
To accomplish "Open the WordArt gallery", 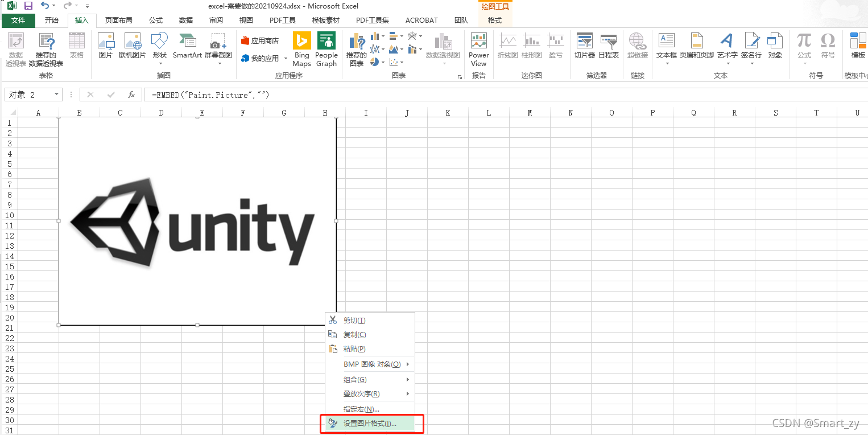I will point(727,48).
